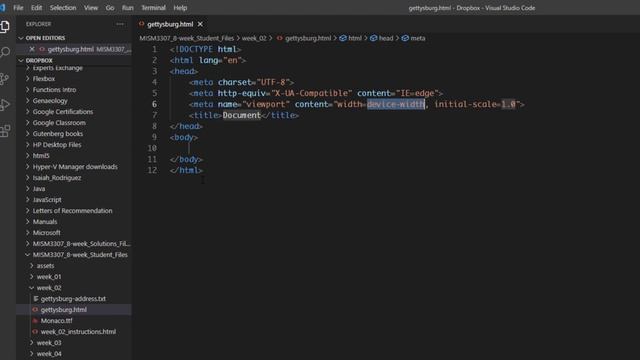Click the selected device-width text
The width and height of the screenshot is (640, 360).
[x=396, y=104]
